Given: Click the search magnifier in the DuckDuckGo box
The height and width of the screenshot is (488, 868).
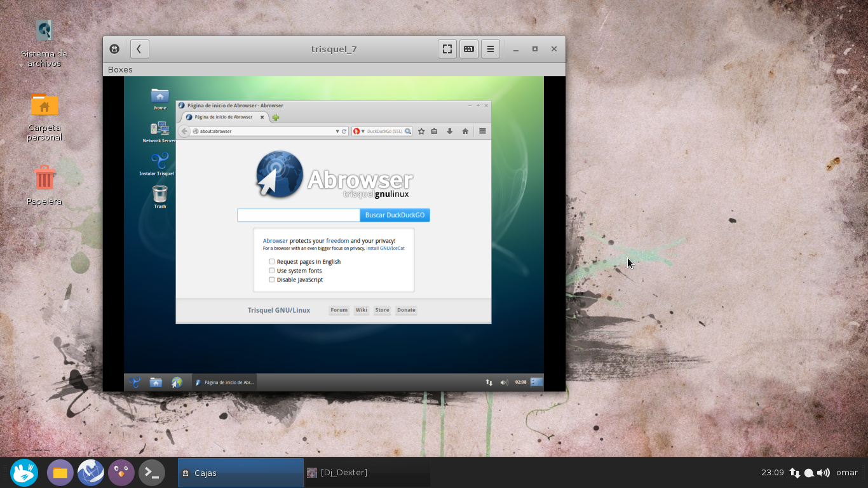Looking at the screenshot, I should 408,132.
